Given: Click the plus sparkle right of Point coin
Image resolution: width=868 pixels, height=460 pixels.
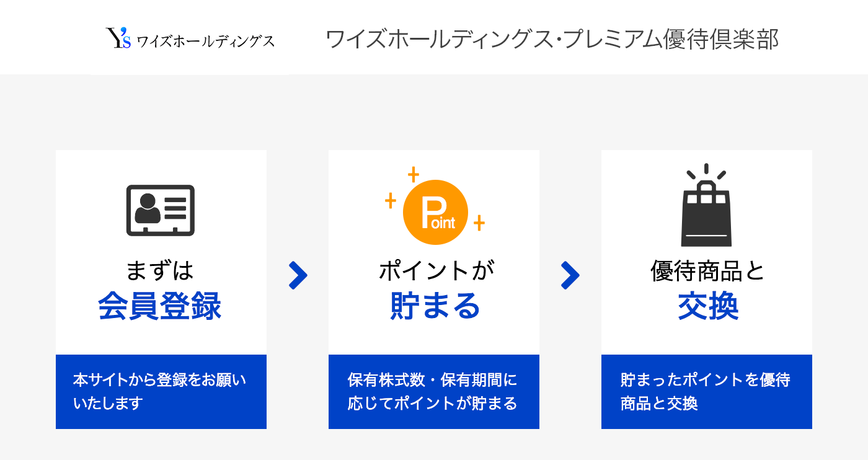Looking at the screenshot, I should (479, 223).
